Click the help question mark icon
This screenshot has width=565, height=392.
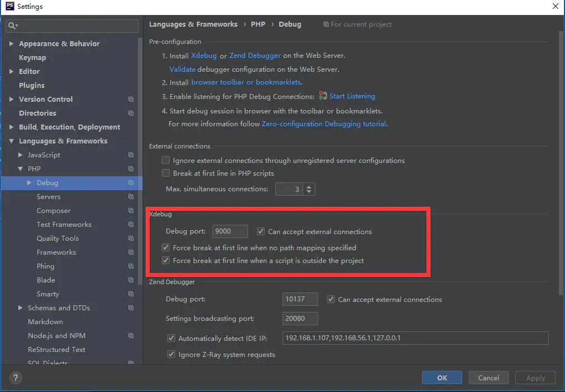click(15, 378)
